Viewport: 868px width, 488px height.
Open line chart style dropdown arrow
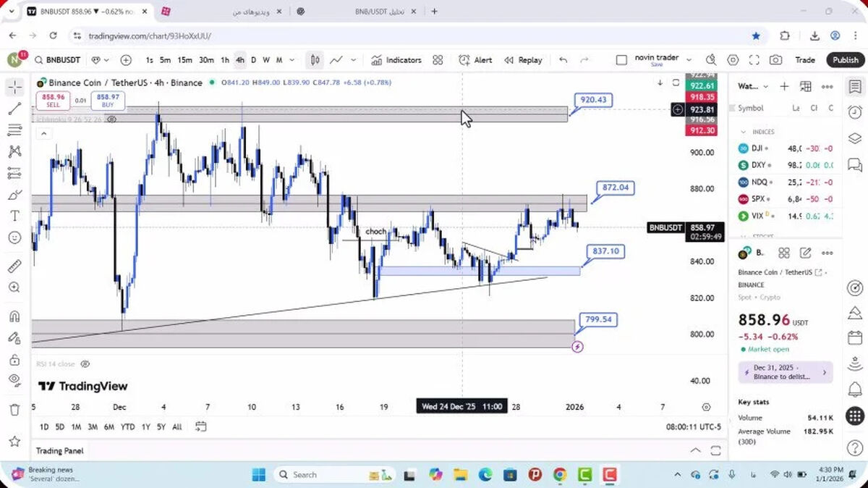click(x=353, y=60)
